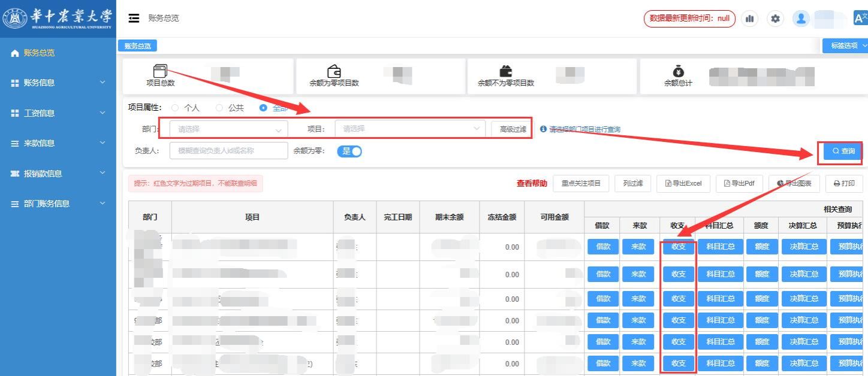Image resolution: width=868 pixels, height=376 pixels.
Task: Open the 标签选项 dropdown
Action: [x=845, y=46]
